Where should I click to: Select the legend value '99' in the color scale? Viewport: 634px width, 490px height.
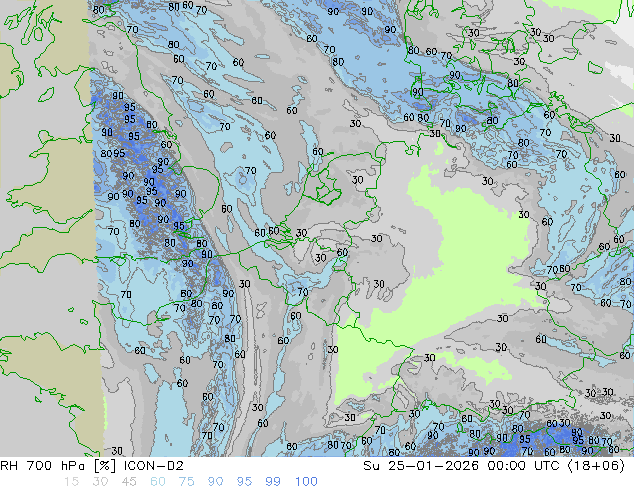[x=273, y=482]
